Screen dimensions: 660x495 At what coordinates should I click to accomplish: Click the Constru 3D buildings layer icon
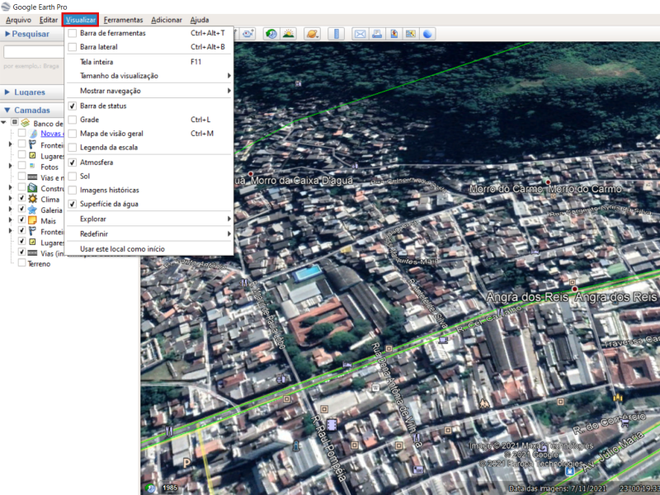pyautogui.click(x=32, y=188)
